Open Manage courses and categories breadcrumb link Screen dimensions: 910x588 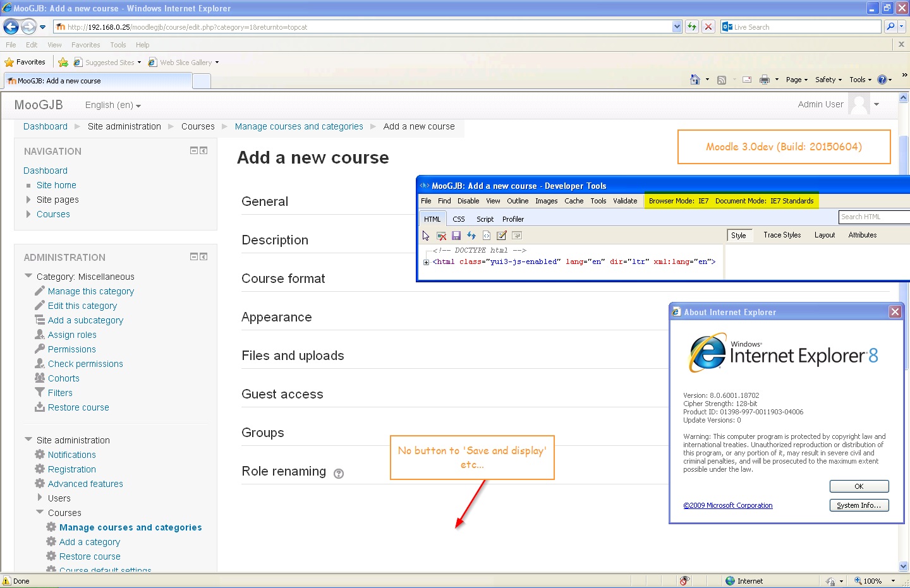(x=299, y=126)
